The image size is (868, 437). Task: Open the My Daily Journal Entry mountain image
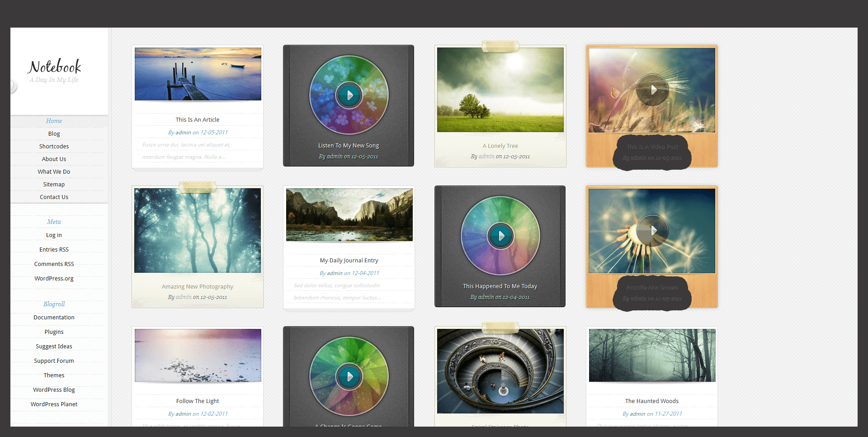click(x=349, y=214)
